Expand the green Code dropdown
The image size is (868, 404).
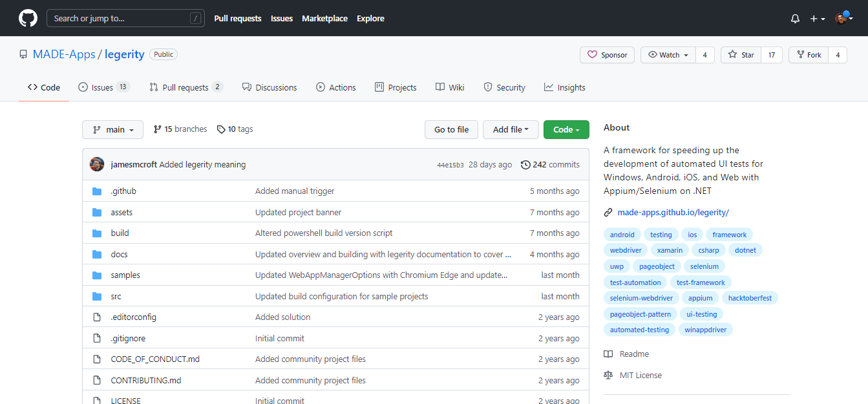[x=566, y=129]
